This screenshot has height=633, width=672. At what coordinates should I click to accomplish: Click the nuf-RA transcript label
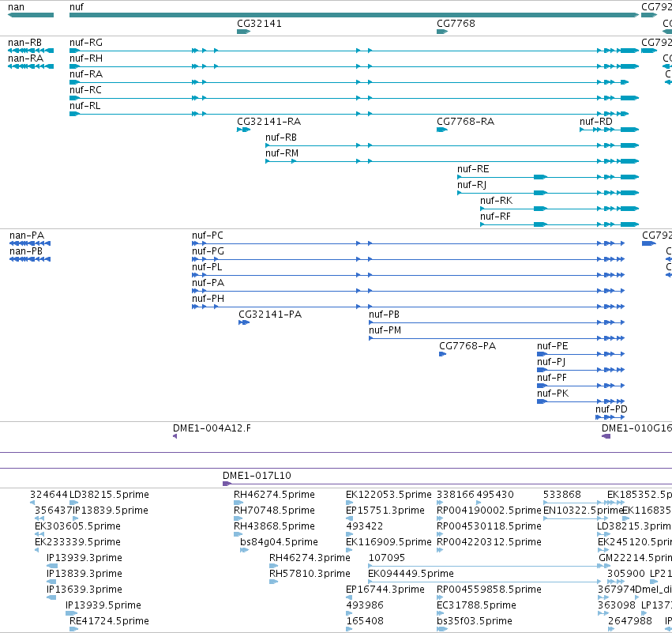click(x=86, y=74)
